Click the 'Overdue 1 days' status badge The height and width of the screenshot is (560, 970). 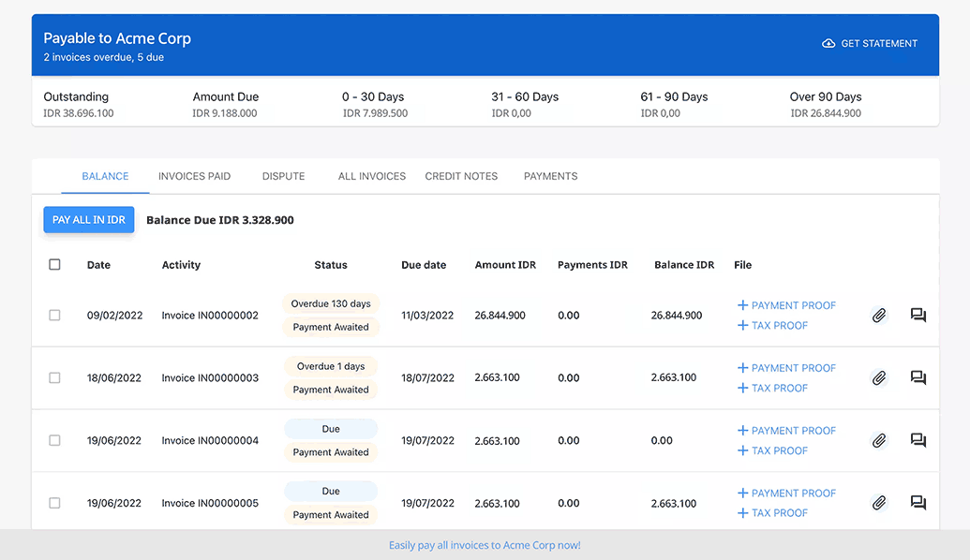[x=331, y=366]
